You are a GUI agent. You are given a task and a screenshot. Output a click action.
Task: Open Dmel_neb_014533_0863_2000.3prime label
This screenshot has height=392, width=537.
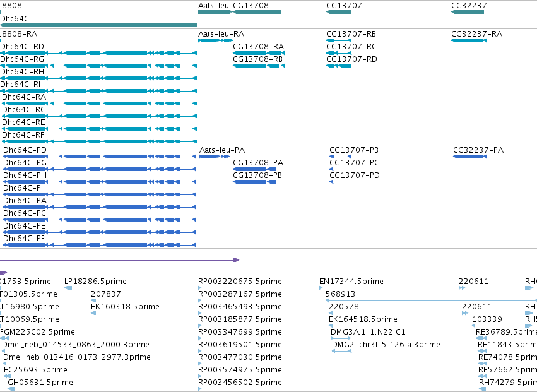point(75,345)
